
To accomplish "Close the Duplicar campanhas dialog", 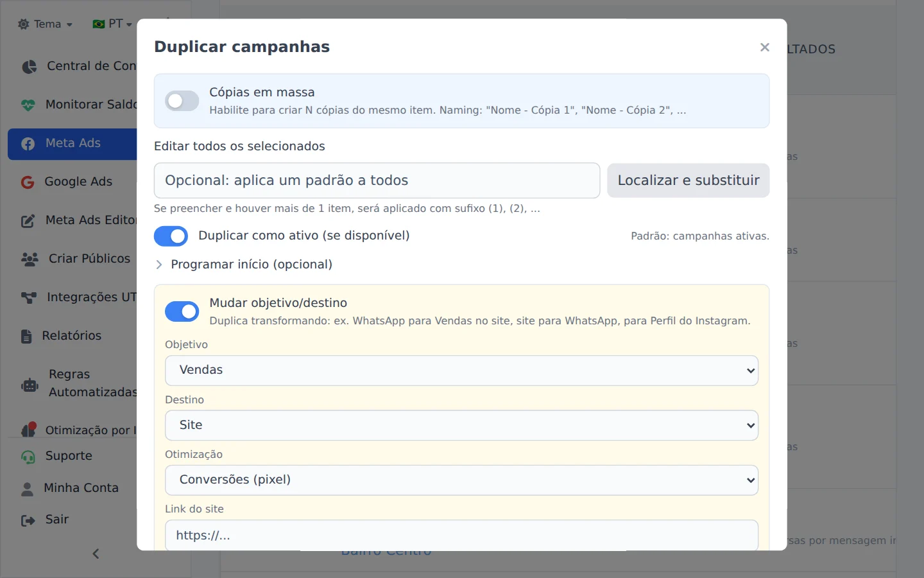I will tap(764, 48).
